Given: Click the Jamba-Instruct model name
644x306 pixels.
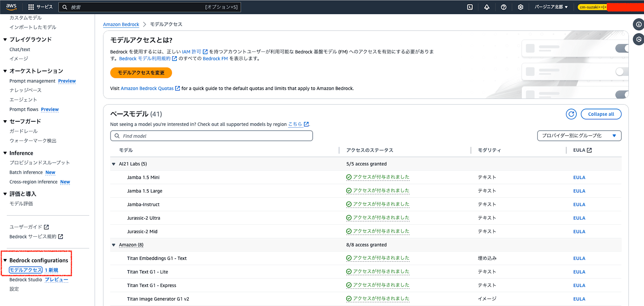Looking at the screenshot, I should [143, 204].
